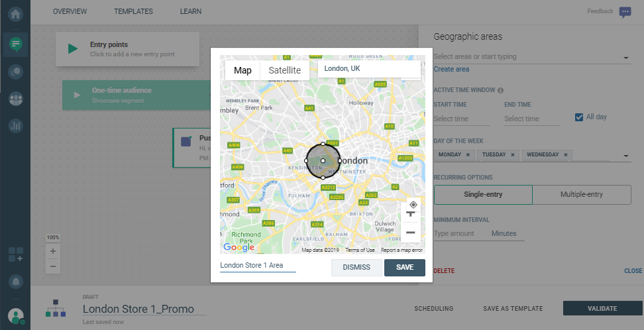The height and width of the screenshot is (330, 644).
Task: Center map on my location icon
Action: tap(413, 205)
